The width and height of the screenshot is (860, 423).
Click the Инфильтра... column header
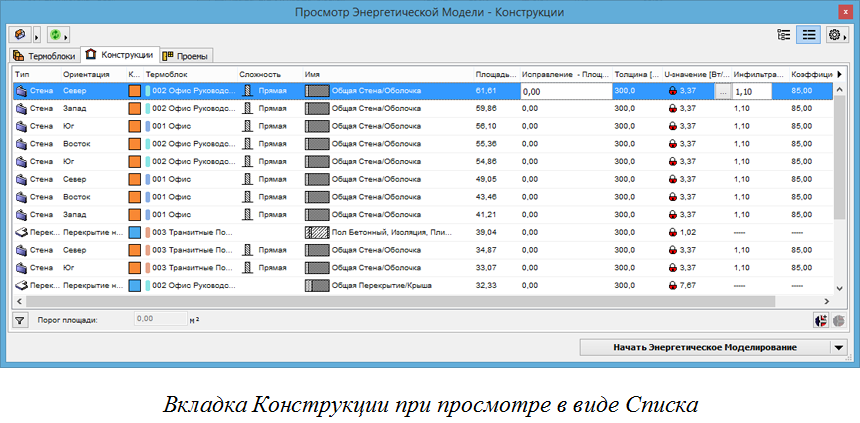click(760, 74)
